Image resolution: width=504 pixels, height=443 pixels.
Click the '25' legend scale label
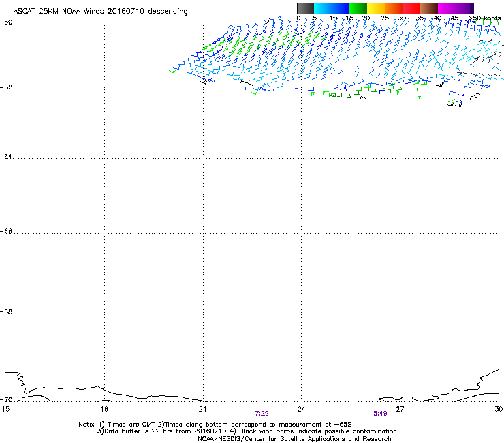point(385,18)
